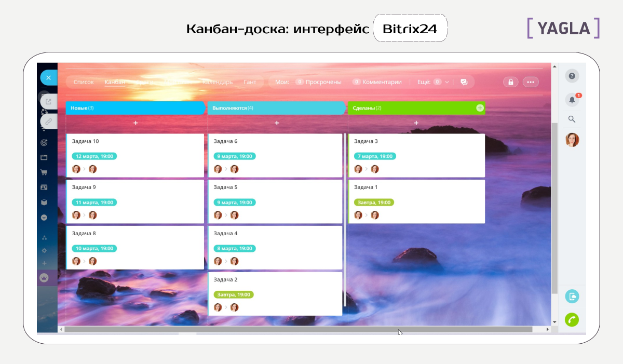Switch to the Список view tab
623x364 pixels.
[84, 82]
